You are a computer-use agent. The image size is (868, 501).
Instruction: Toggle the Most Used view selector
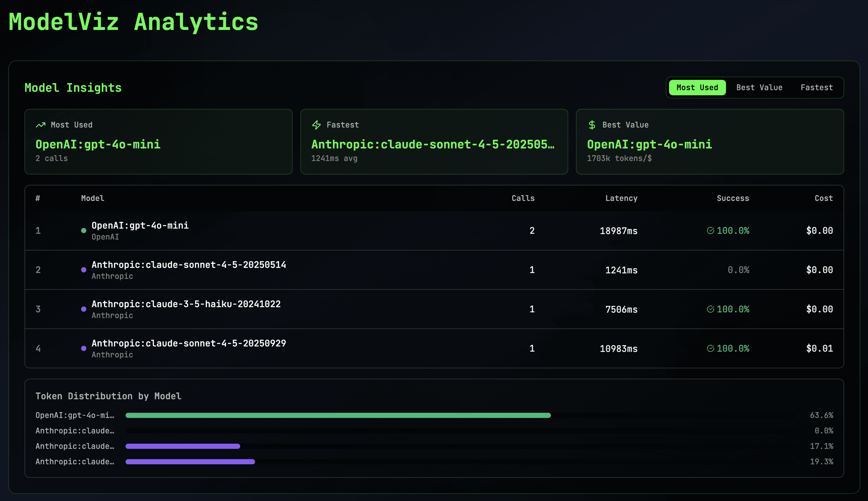click(x=697, y=87)
